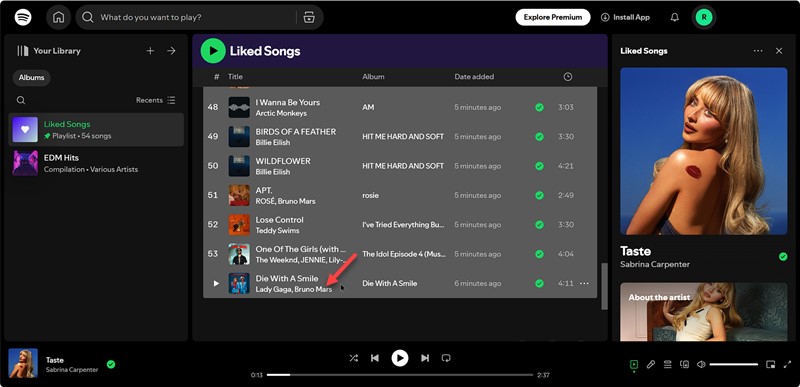Toggle repeat mode
The image size is (800, 387).
click(x=446, y=358)
